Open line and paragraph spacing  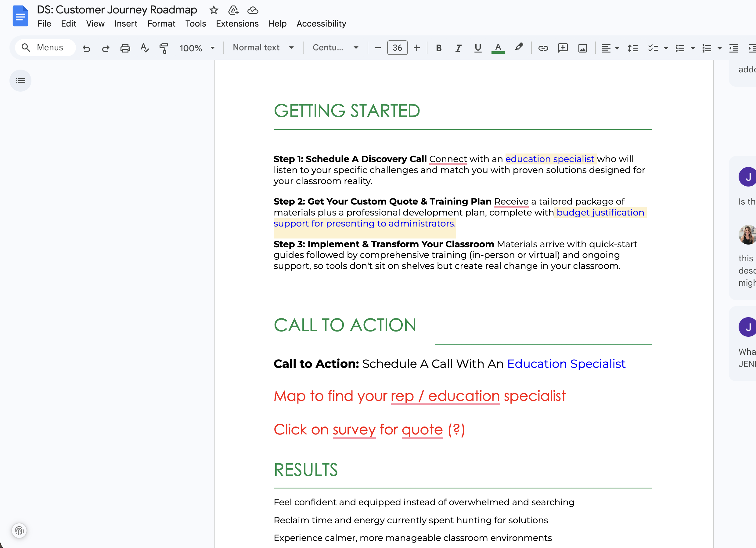[632, 48]
